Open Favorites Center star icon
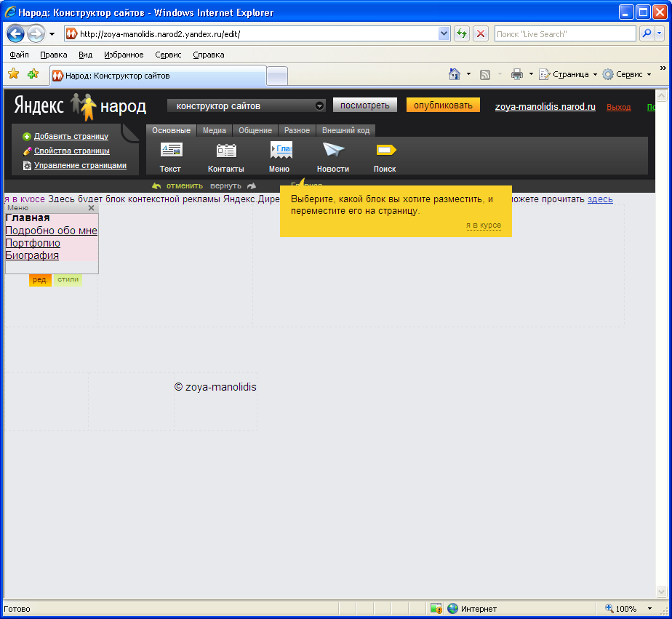Screen dimensions: 672x619 [14, 74]
